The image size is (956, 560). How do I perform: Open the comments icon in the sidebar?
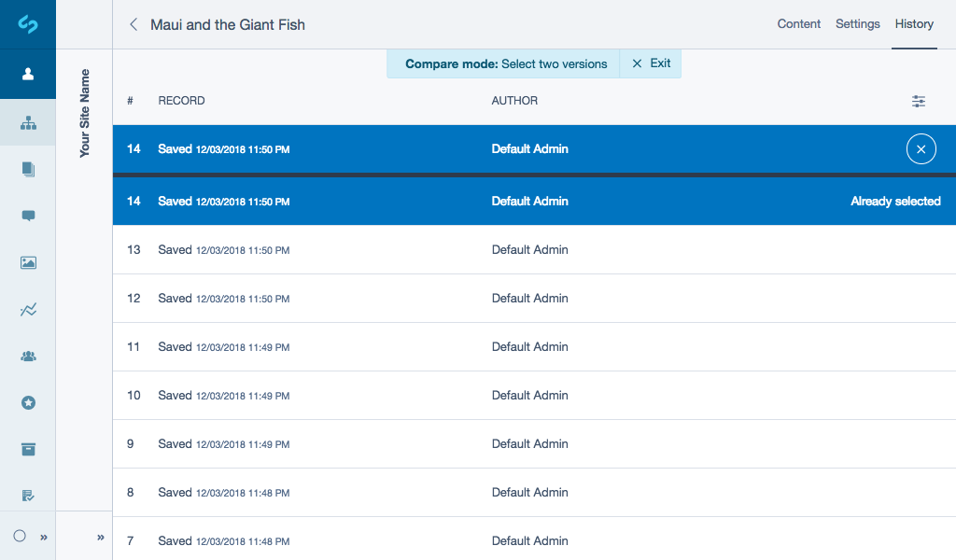(x=28, y=216)
